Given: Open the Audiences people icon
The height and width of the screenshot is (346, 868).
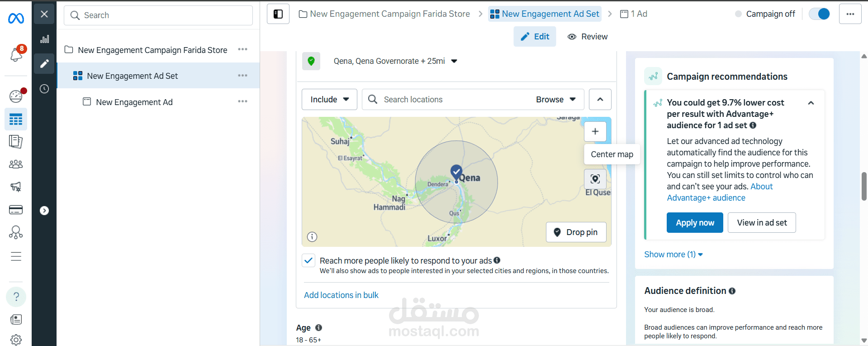Looking at the screenshot, I should [x=16, y=164].
